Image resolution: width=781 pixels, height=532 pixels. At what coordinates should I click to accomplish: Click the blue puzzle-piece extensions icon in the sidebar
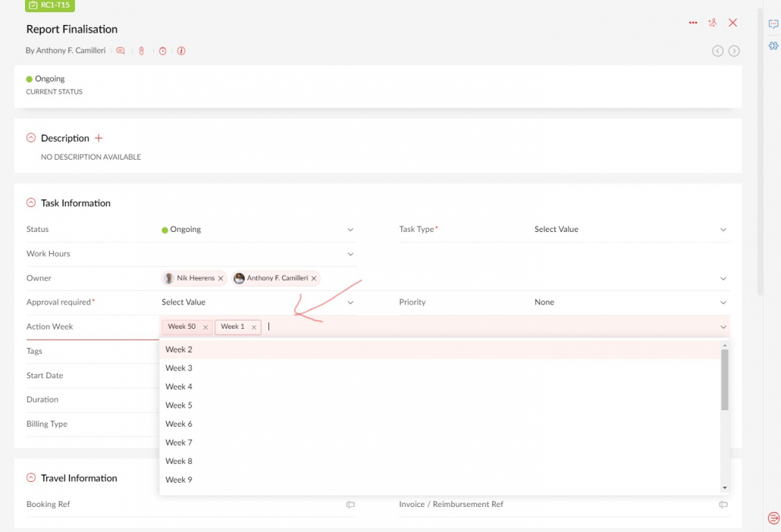click(x=773, y=45)
